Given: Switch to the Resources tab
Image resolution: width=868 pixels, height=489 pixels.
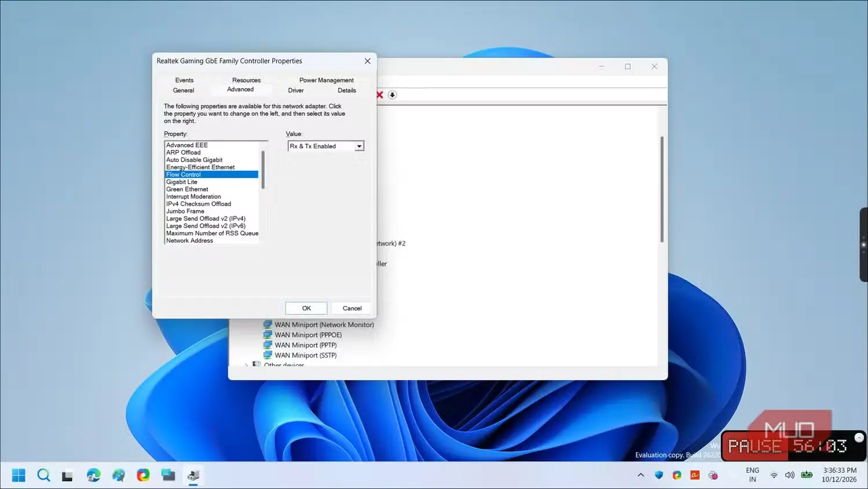Looking at the screenshot, I should click(x=246, y=81).
